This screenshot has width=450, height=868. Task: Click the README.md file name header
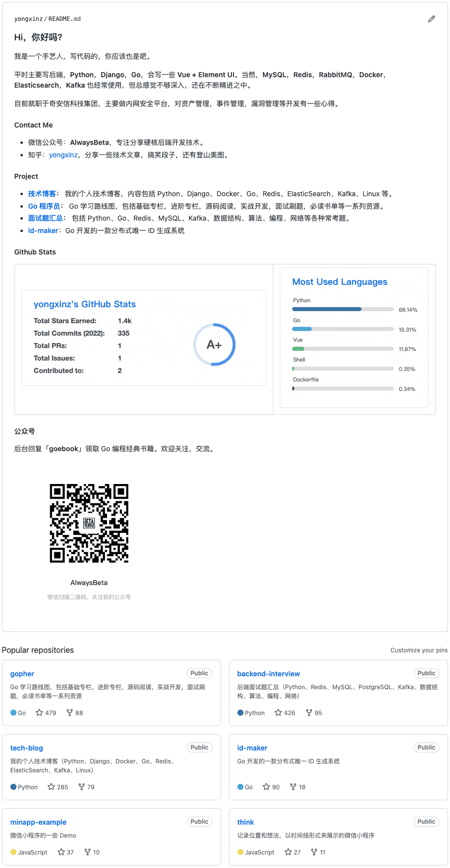(x=65, y=19)
